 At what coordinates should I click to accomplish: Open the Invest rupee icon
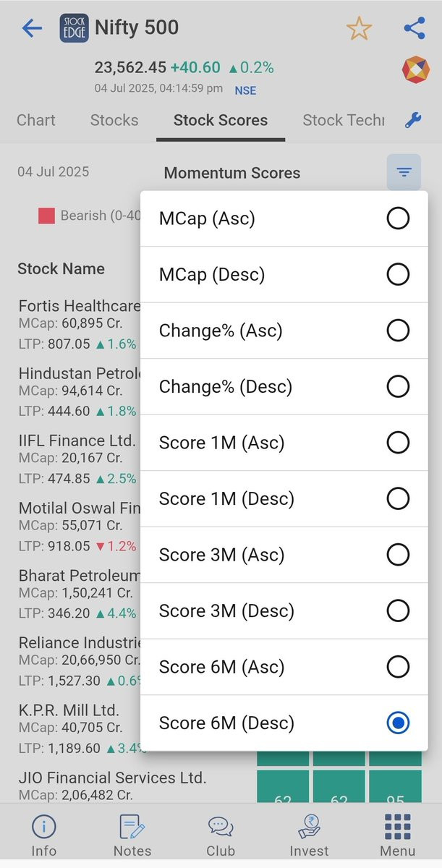(x=310, y=827)
